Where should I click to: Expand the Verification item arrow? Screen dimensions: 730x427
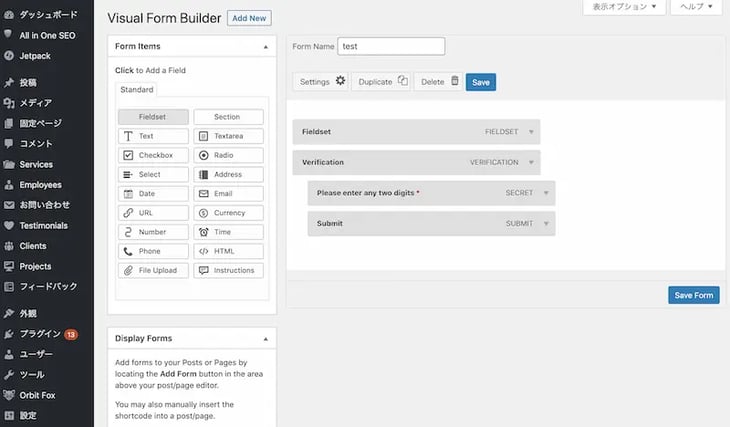tap(531, 162)
